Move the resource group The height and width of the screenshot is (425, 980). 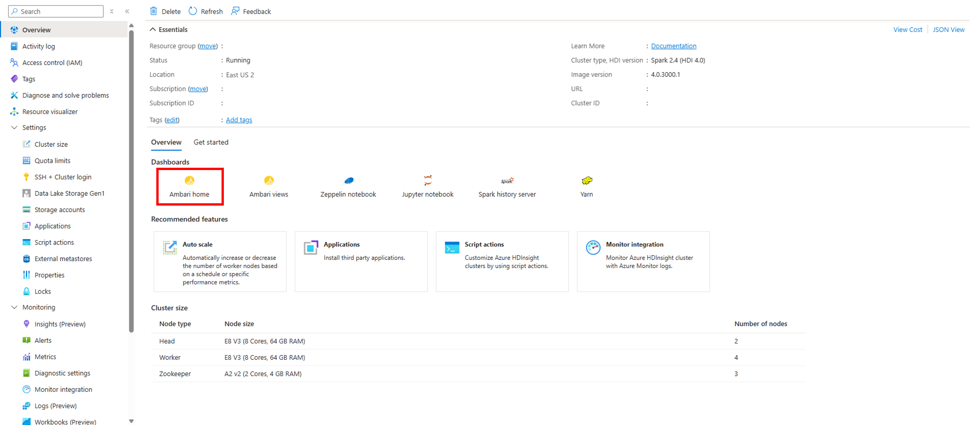[207, 46]
